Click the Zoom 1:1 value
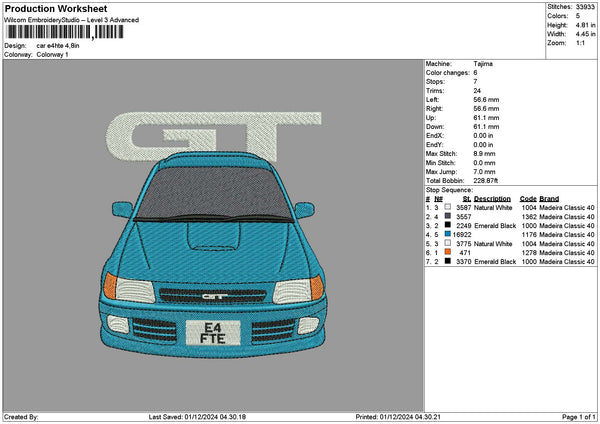Image resolution: width=600 pixels, height=424 pixels. click(x=580, y=43)
